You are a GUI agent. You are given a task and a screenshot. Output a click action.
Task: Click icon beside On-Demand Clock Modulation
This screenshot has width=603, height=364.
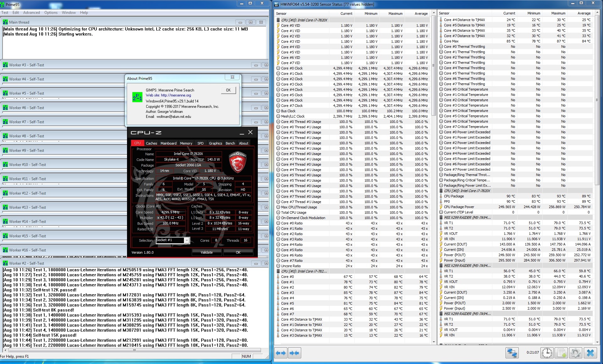278,218
